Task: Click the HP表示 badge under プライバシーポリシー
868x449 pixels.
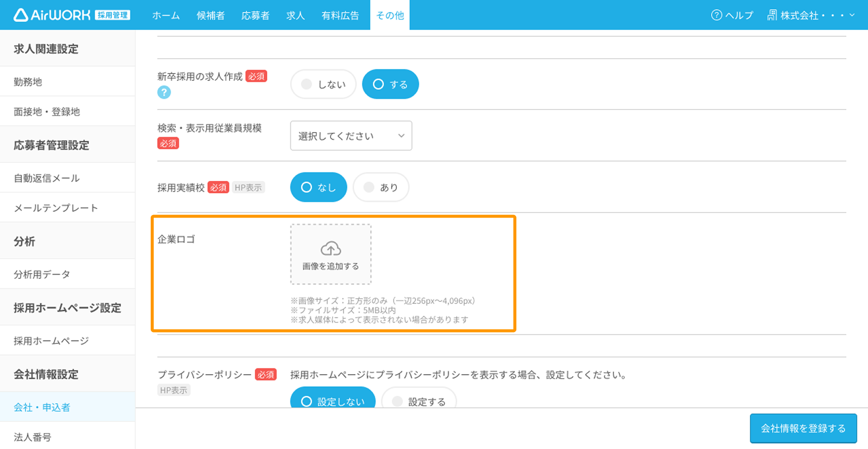Action: coord(174,390)
